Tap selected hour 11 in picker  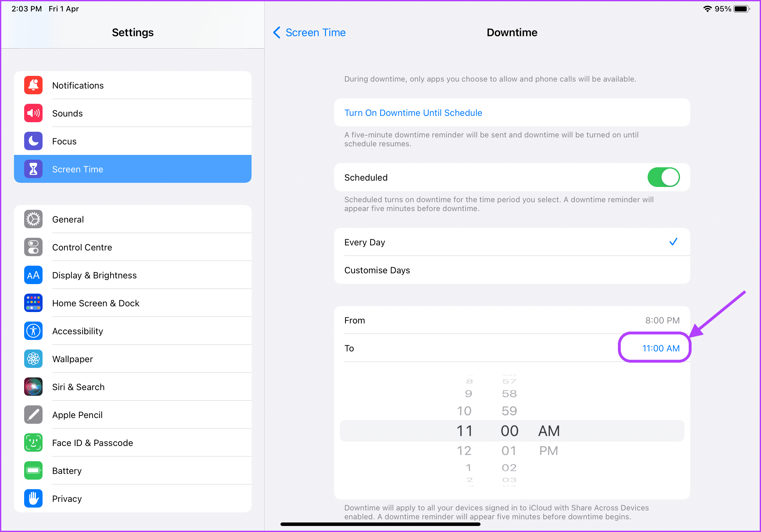(464, 431)
